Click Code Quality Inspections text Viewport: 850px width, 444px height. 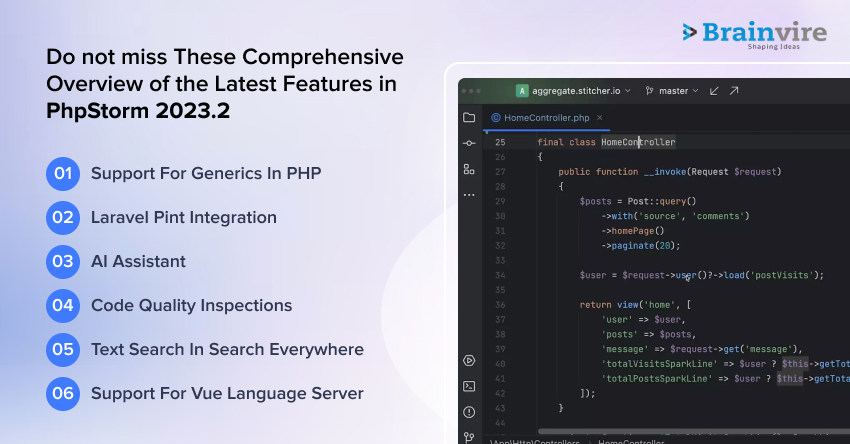click(191, 305)
